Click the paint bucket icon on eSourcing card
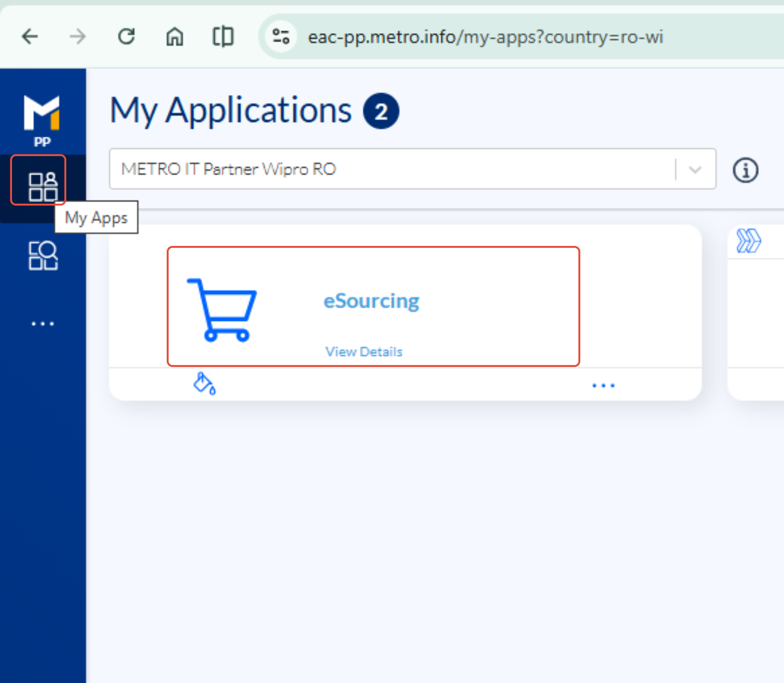The height and width of the screenshot is (683, 784). tap(204, 383)
